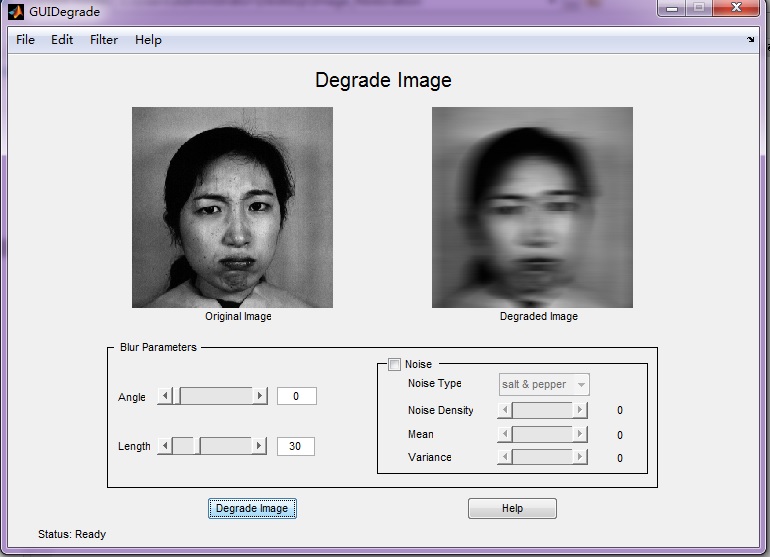Enable the Noise checkbox
Viewport: 770px width, 557px height.
pos(394,365)
